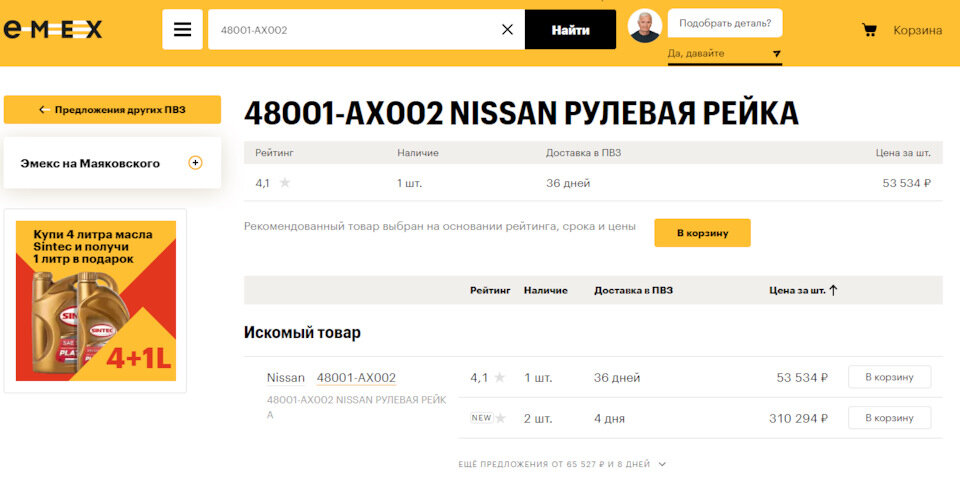Sort by Наличие column header in offers table
Image resolution: width=960 pixels, height=480 pixels.
point(546,290)
